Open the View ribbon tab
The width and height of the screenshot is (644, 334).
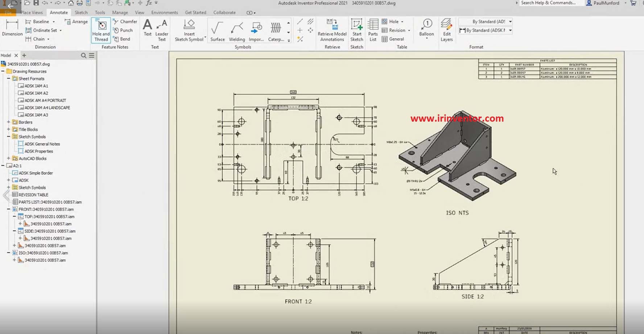pyautogui.click(x=140, y=12)
